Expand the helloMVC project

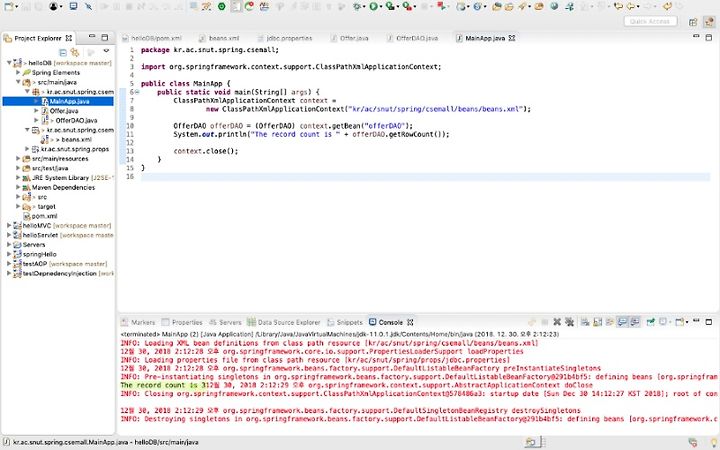9,225
